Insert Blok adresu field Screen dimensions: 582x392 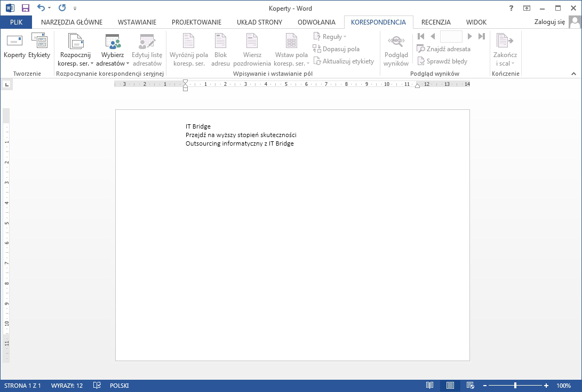pos(220,50)
